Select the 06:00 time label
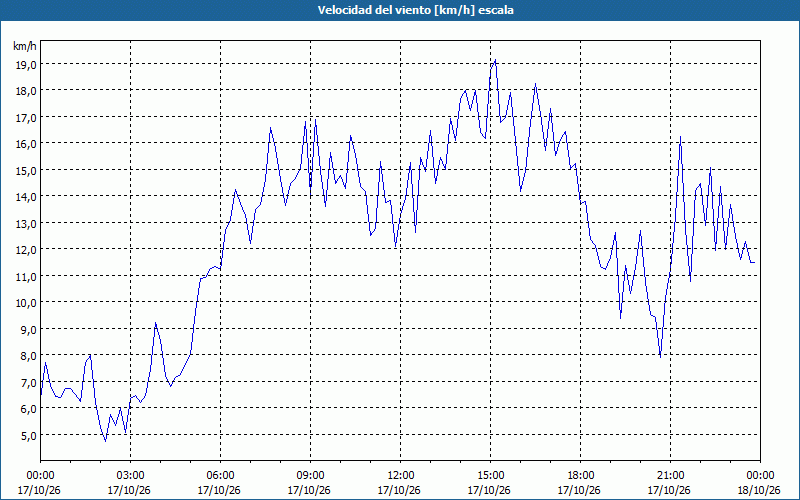This screenshot has height=500, width=800. 220,476
